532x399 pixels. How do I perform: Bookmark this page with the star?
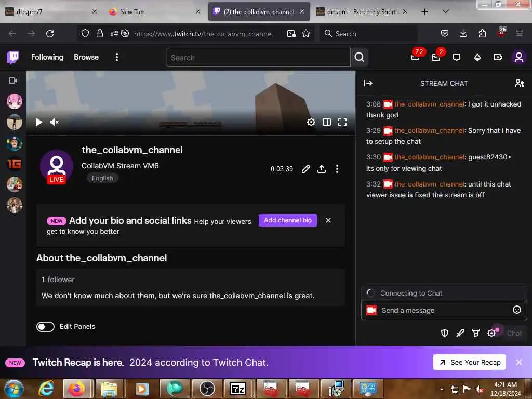pyautogui.click(x=306, y=34)
